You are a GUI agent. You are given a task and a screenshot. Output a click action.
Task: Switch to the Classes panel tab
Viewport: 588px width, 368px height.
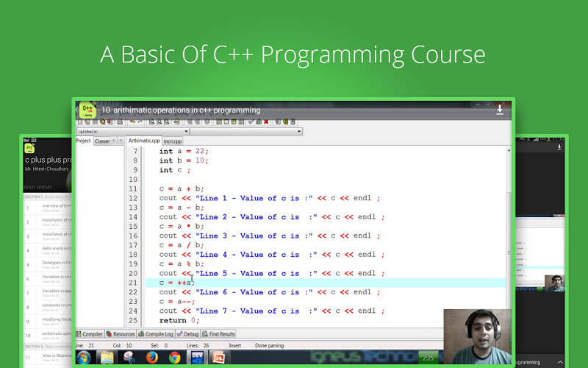pos(101,141)
